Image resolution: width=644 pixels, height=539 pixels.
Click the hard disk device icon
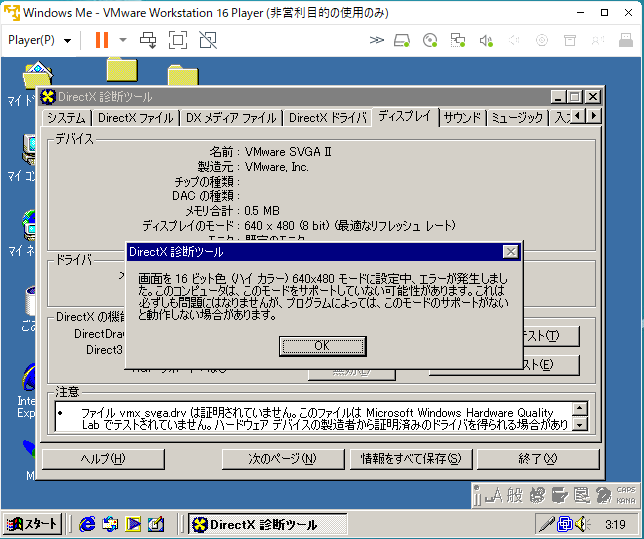(x=402, y=40)
